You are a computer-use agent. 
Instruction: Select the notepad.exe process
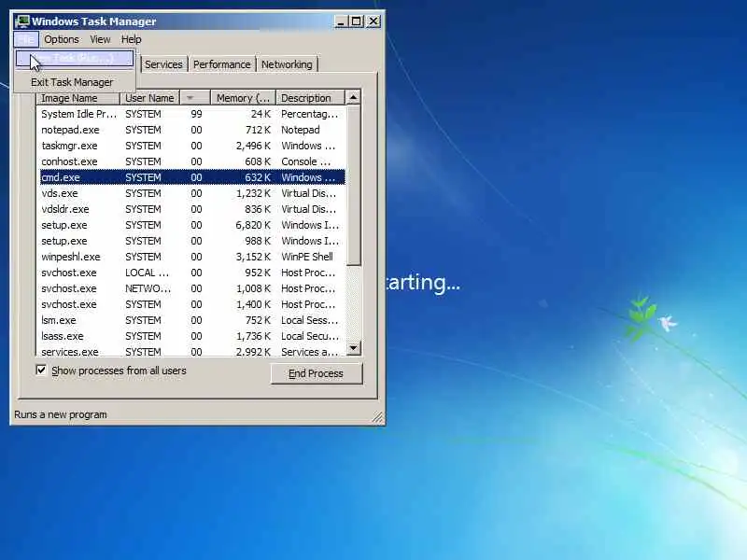[192, 130]
